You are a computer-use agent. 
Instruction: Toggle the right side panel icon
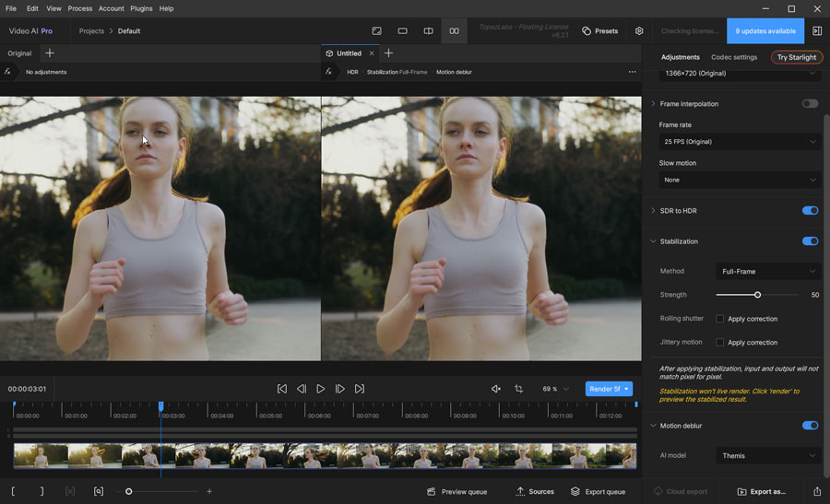(817, 31)
